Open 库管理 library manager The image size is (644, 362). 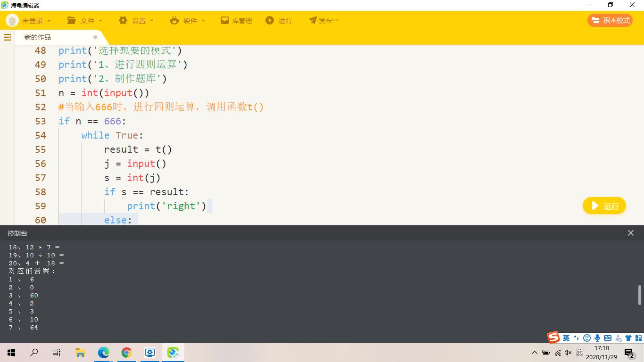click(x=237, y=21)
